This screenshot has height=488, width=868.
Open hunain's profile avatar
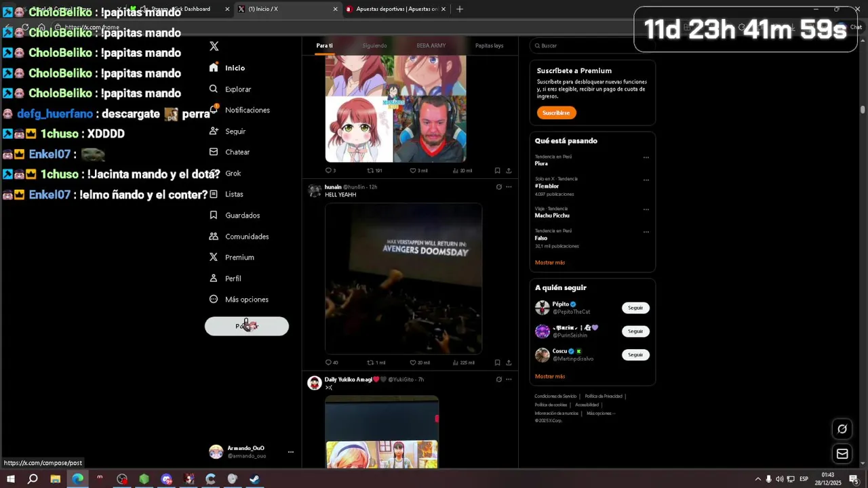click(x=315, y=190)
